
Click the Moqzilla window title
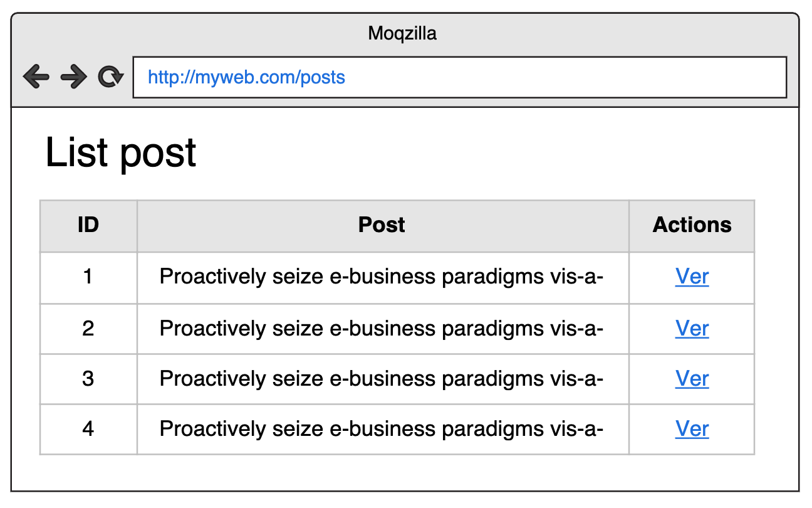tap(402, 33)
